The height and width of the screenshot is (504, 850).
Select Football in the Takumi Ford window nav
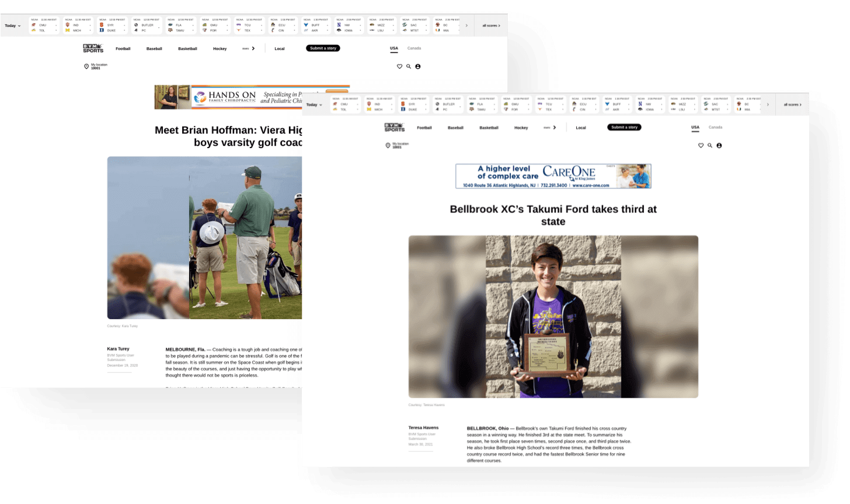424,128
